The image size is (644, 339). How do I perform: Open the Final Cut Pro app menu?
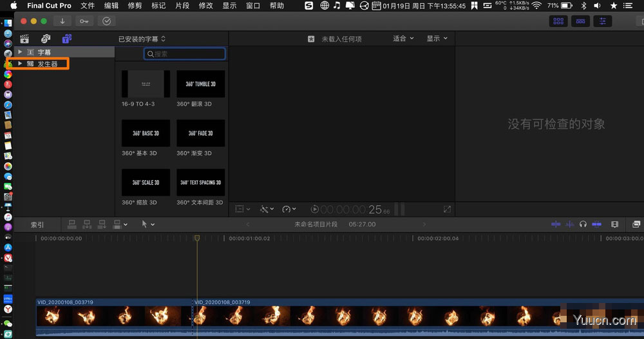[50, 5]
